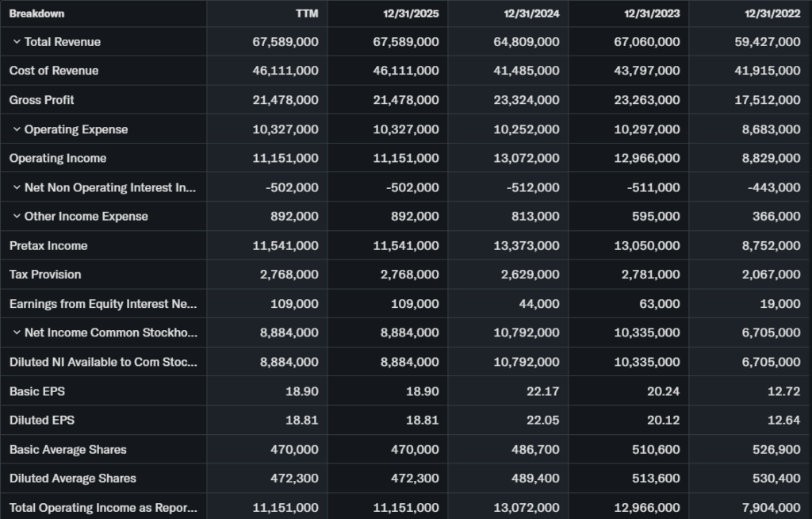Click the Tax Provision row label
This screenshot has height=519, width=812.
pos(45,275)
